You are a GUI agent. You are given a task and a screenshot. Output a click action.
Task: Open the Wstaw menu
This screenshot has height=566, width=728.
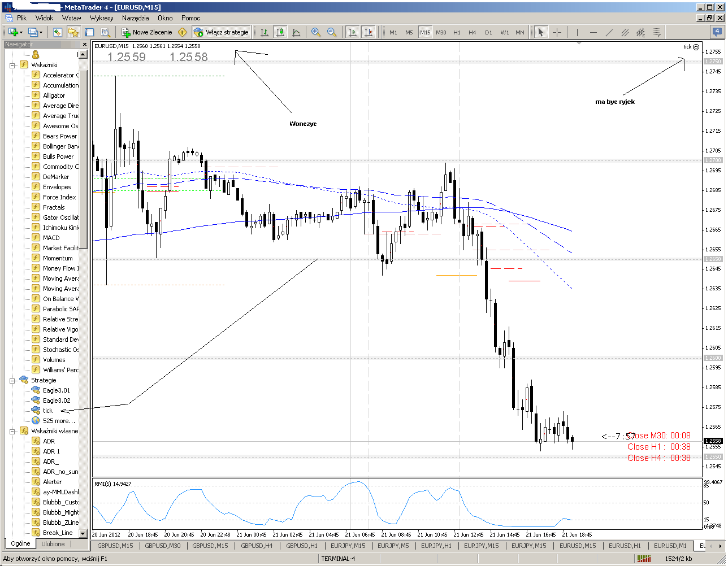tap(72, 18)
